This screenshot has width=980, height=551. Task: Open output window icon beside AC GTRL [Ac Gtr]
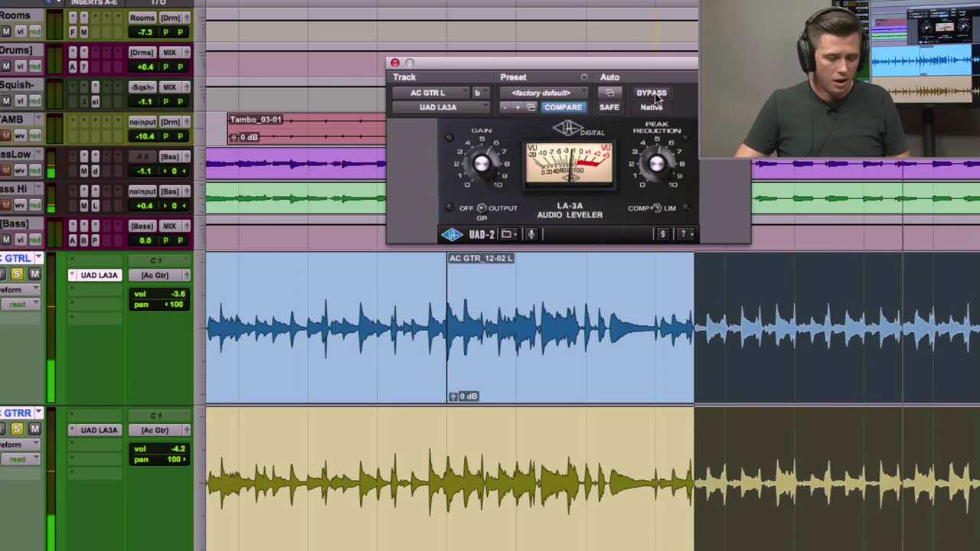point(186,275)
